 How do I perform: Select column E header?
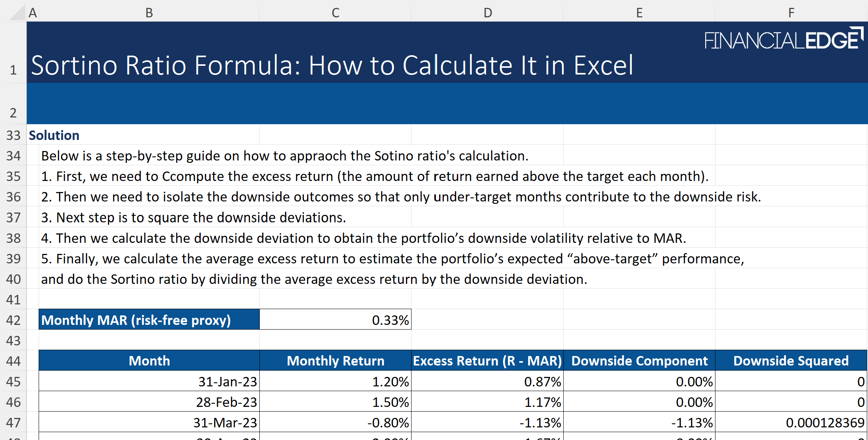pyautogui.click(x=639, y=13)
